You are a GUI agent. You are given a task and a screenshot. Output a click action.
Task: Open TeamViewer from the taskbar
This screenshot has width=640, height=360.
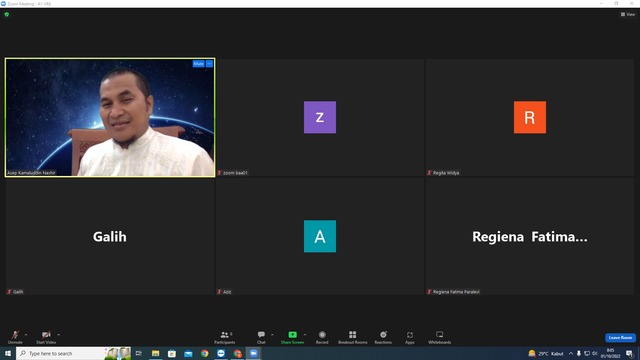pos(221,353)
